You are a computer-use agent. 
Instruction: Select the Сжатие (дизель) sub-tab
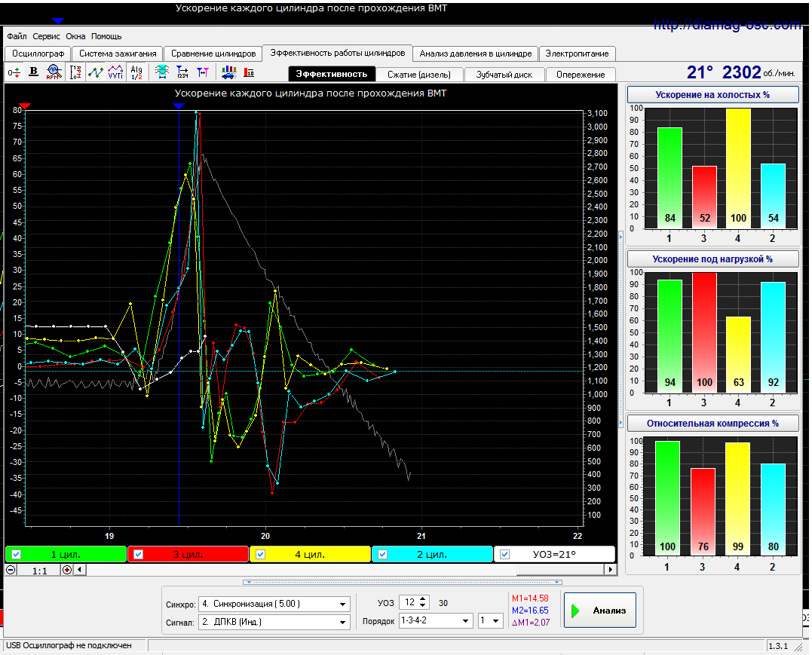(419, 75)
